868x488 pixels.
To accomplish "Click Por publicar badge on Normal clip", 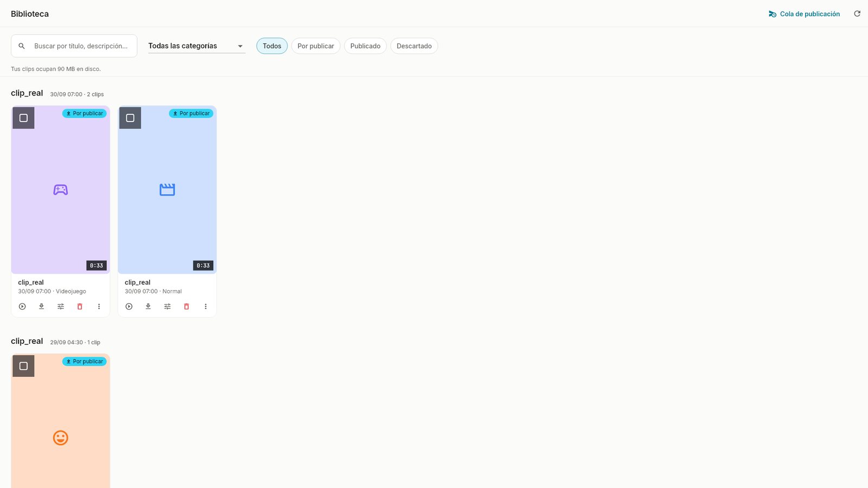I will pyautogui.click(x=191, y=113).
